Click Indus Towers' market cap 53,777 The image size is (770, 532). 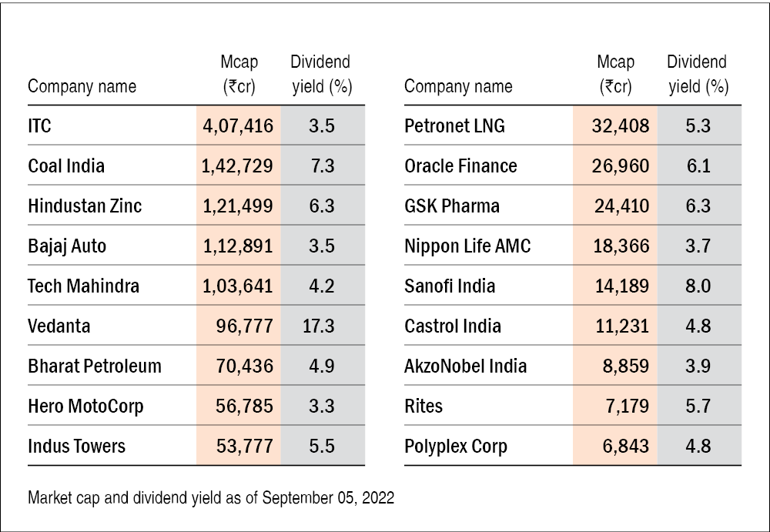246,446
